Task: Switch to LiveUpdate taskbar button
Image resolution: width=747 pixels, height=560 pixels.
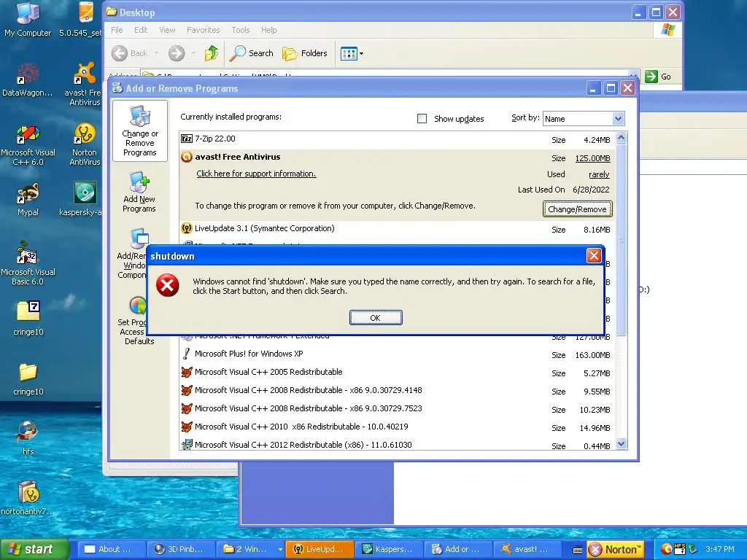Action: pyautogui.click(x=320, y=549)
